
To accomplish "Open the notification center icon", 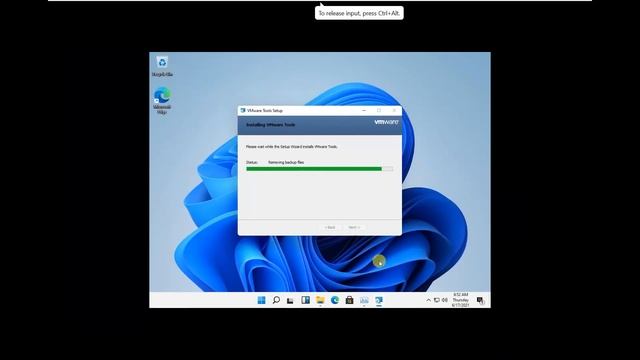I will coord(480,301).
